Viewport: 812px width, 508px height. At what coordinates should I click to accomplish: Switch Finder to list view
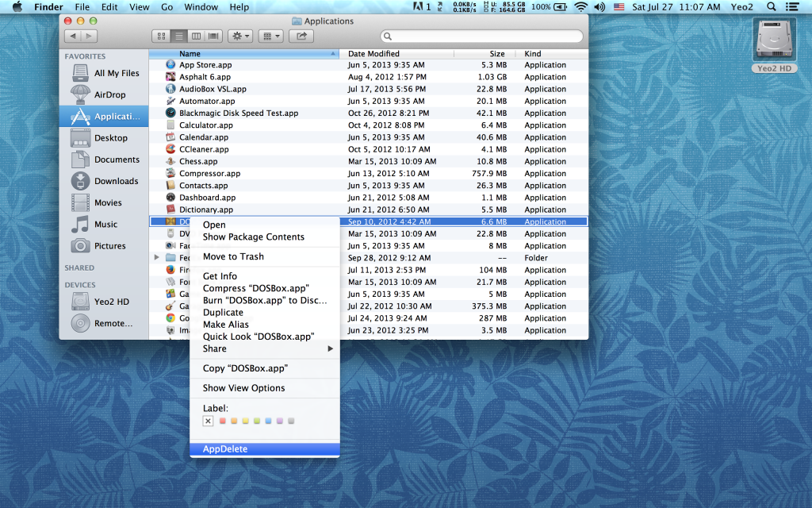pos(178,37)
